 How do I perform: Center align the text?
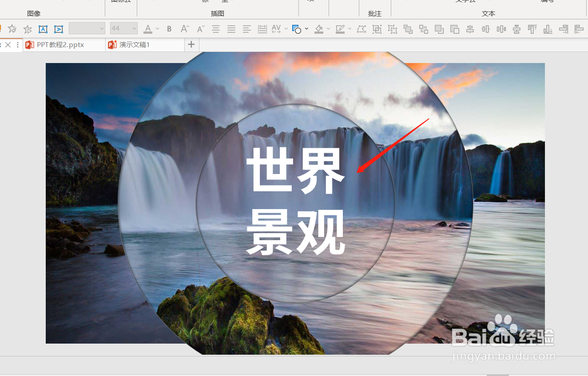click(x=216, y=29)
